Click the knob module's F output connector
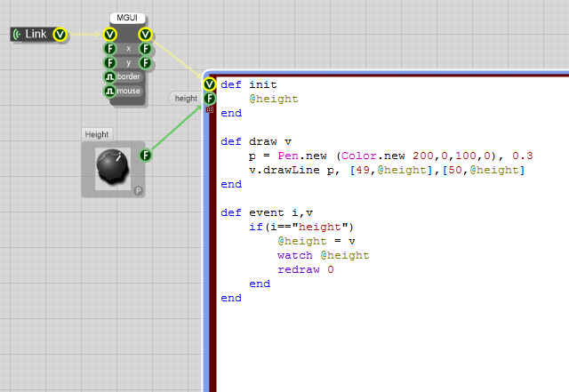This screenshot has width=569, height=392. coord(146,156)
